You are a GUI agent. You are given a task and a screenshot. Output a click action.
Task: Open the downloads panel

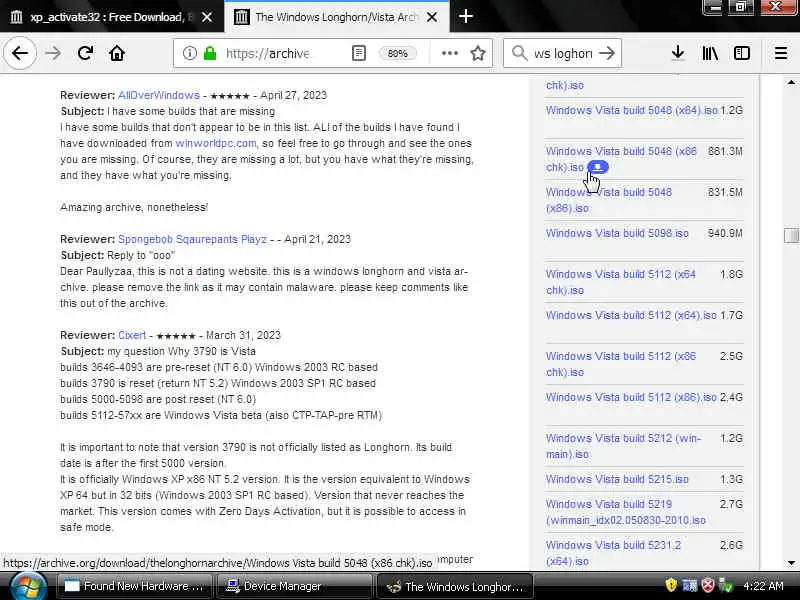point(678,53)
